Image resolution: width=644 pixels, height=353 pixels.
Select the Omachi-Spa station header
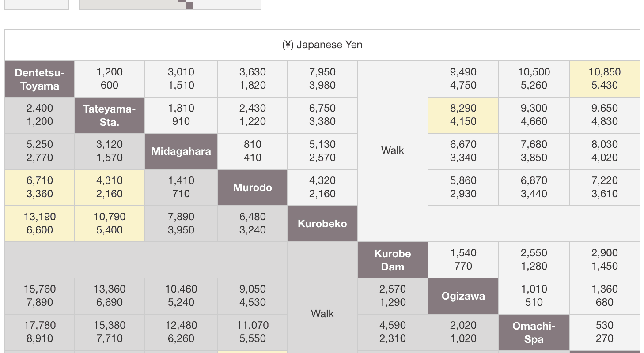click(534, 332)
